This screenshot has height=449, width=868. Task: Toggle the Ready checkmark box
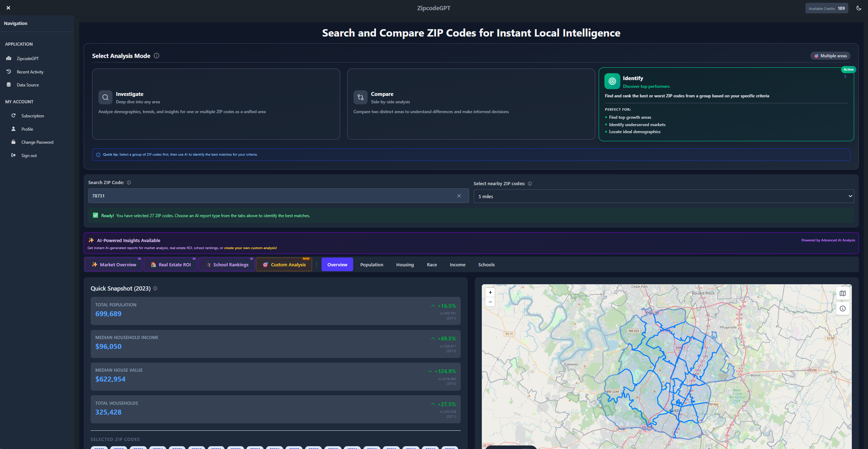point(96,215)
